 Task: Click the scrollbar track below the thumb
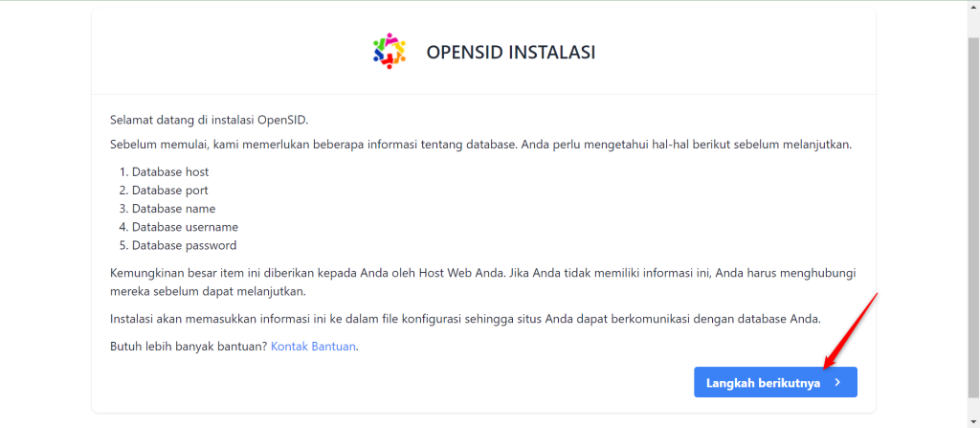(973, 405)
